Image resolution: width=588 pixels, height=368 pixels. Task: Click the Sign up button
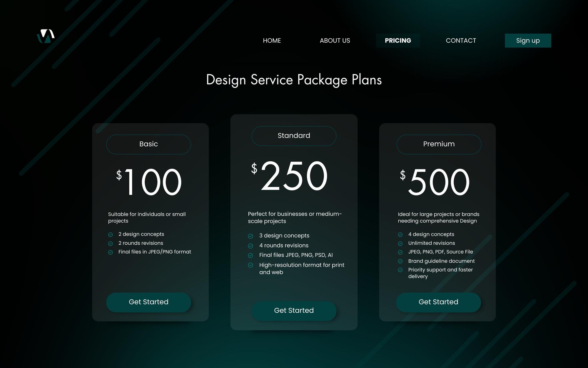click(528, 41)
